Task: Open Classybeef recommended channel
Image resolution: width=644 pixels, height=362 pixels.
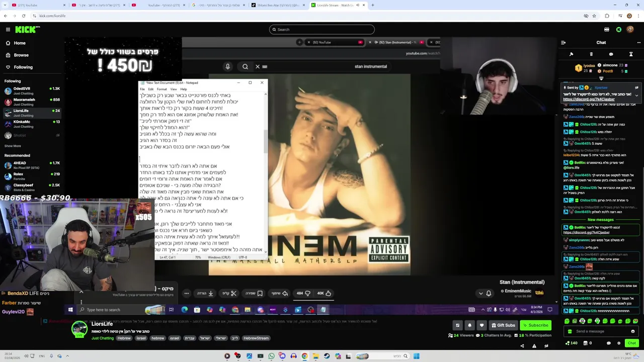Action: (x=32, y=187)
